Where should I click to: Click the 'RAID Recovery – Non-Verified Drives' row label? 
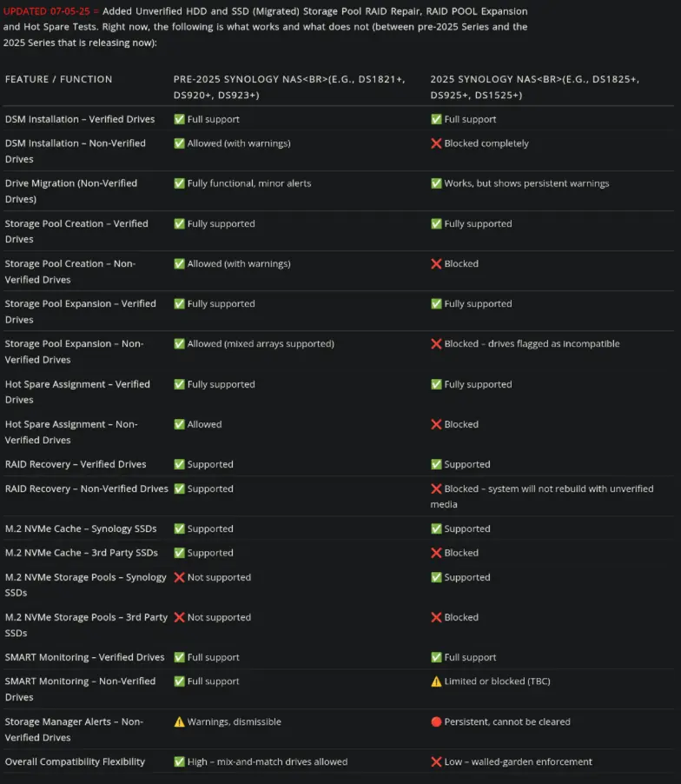click(x=87, y=488)
